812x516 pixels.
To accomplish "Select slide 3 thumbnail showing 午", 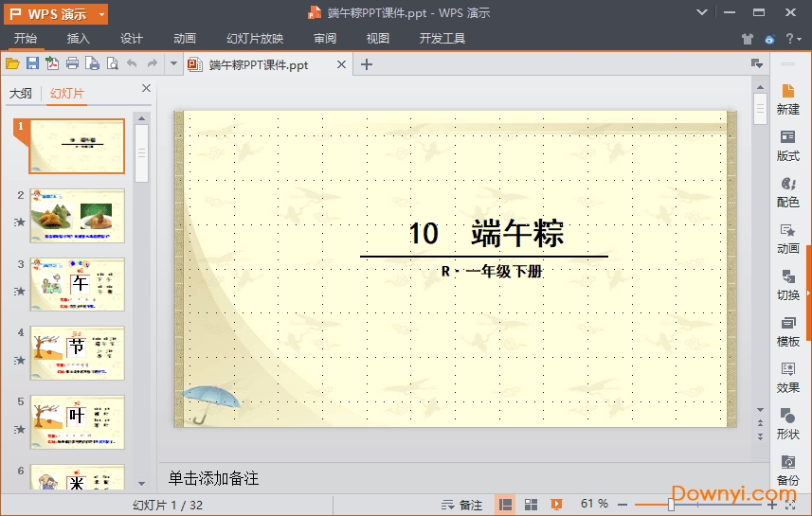I will pos(77,284).
